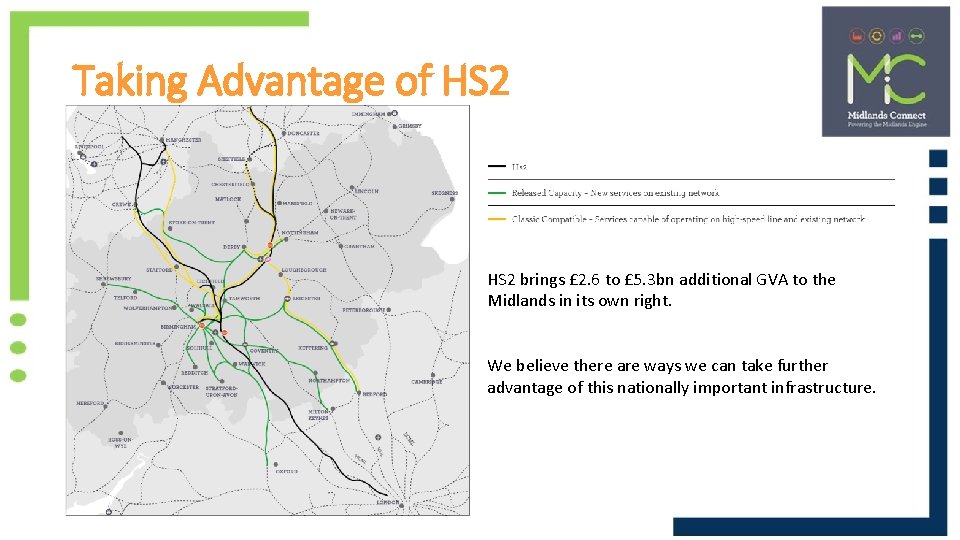
Task: Click the Stafford label on the map
Action: (159, 269)
